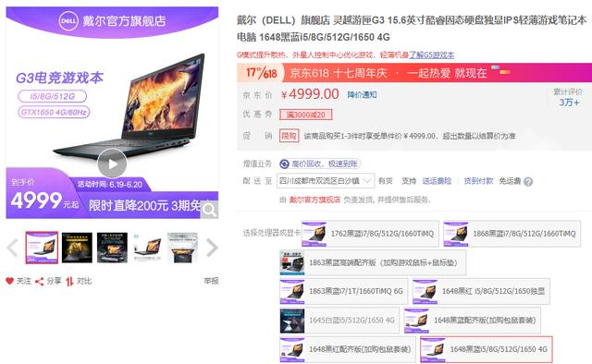
Task: Click the Dell logo in store banner
Action: pyautogui.click(x=68, y=20)
